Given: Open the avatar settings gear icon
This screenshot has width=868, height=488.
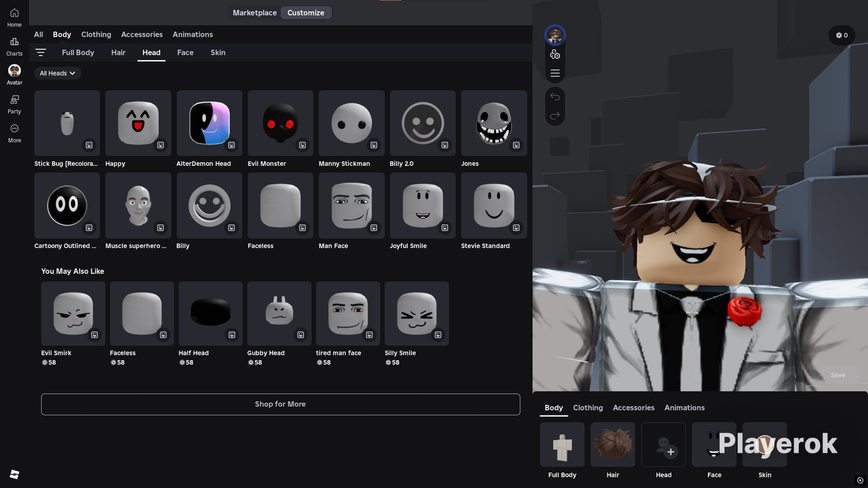Looking at the screenshot, I should point(555,55).
